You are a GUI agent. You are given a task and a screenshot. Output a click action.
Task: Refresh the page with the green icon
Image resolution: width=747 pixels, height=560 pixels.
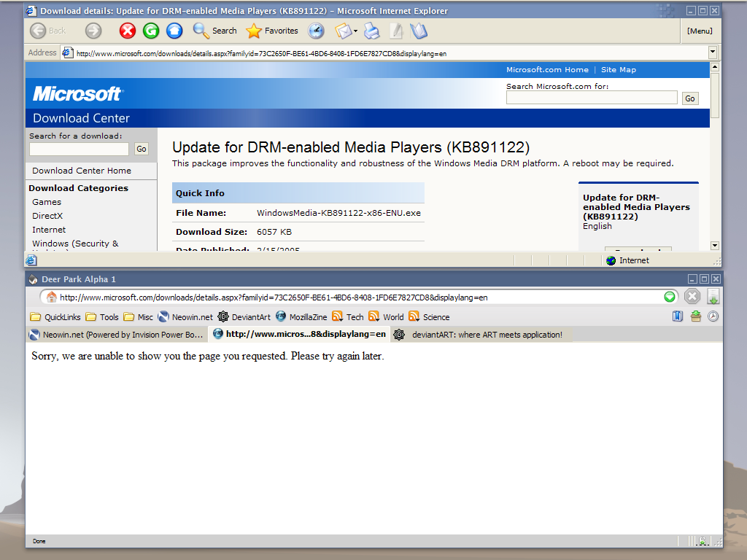[151, 31]
